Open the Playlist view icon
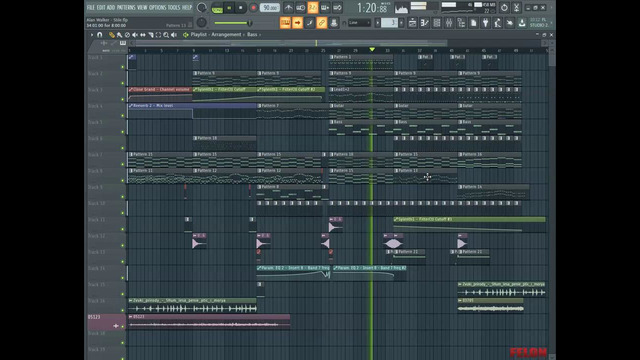The height and width of the screenshot is (360, 640). point(413,23)
